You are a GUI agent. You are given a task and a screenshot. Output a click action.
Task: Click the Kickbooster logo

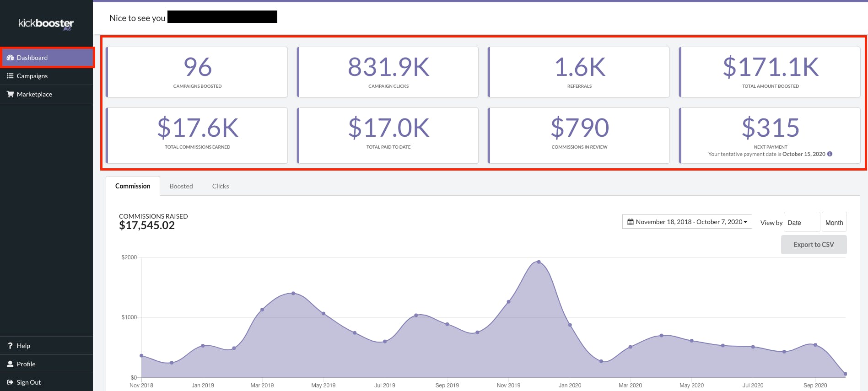point(46,24)
